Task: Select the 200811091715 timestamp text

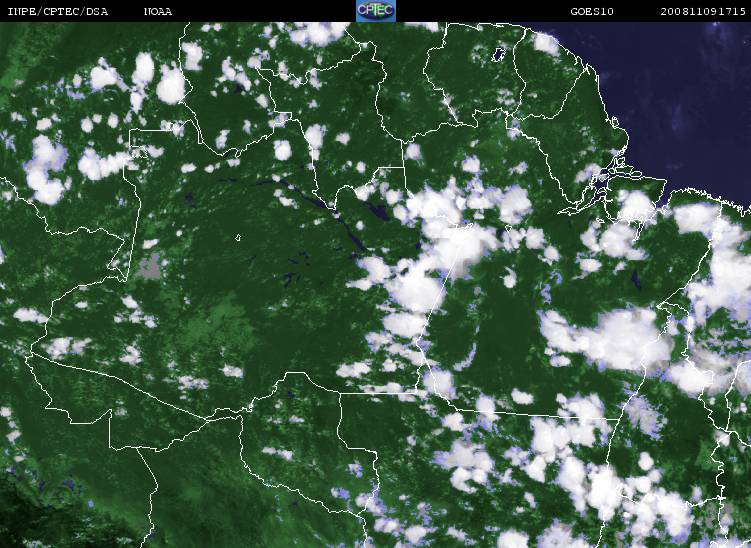Action: coord(703,12)
